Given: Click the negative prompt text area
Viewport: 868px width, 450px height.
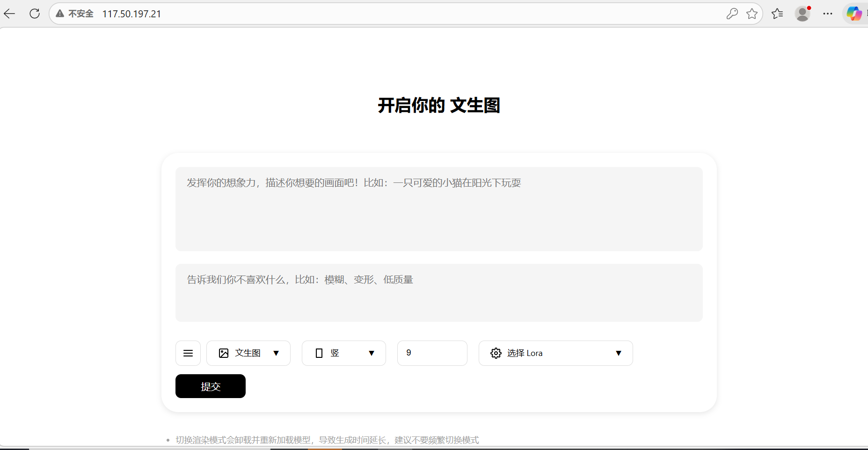Looking at the screenshot, I should click(439, 293).
